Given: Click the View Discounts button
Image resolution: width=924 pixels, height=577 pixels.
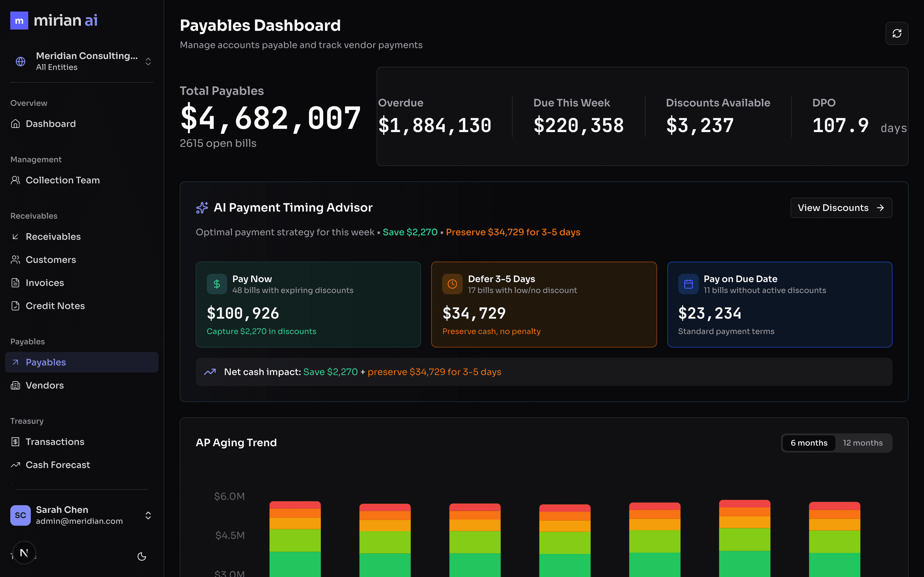Looking at the screenshot, I should tap(841, 208).
